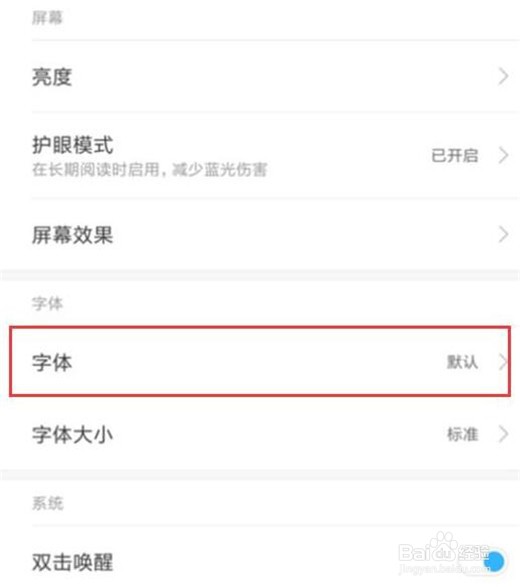Click the chevron on 屏幕效果 row
Screen dimensions: 520x587
tap(504, 235)
